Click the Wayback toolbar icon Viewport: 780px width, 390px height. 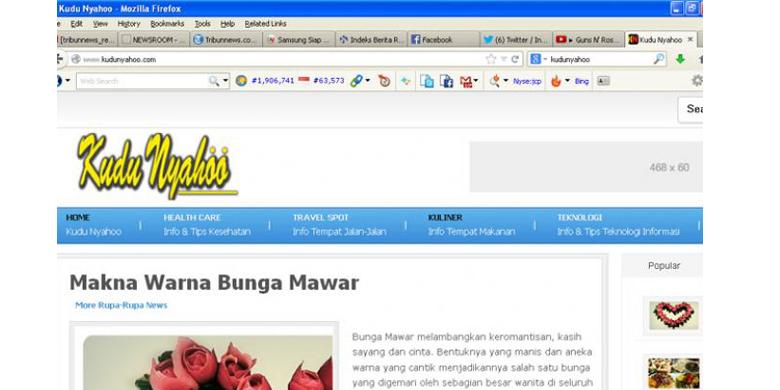coord(384,81)
